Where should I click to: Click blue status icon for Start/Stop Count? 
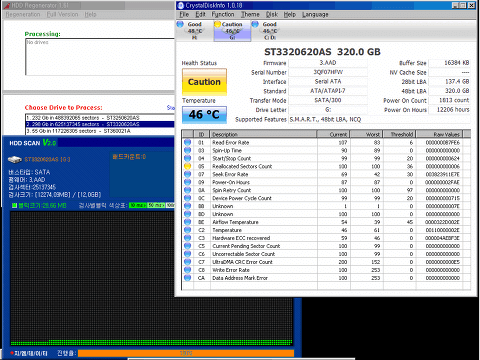click(188, 158)
